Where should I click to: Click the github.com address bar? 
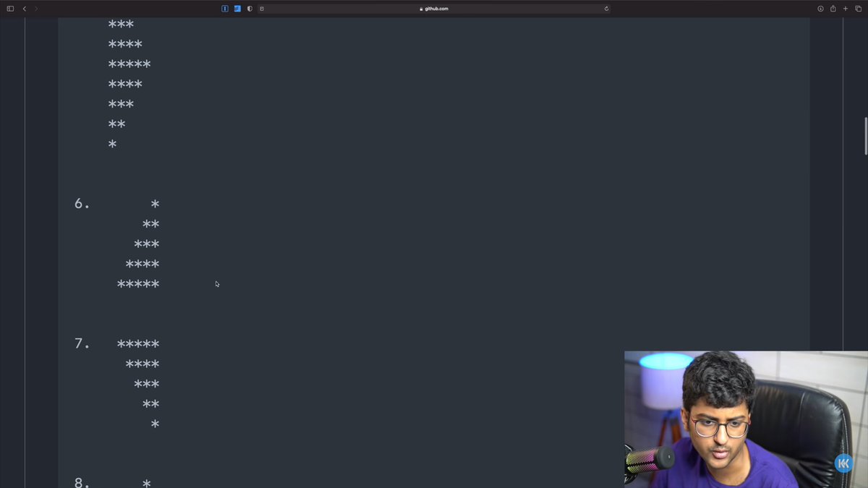tap(434, 9)
